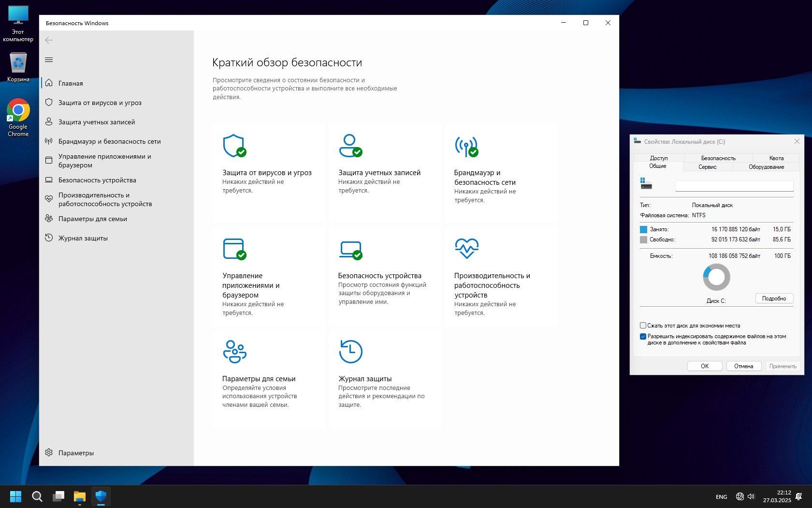Open the app and browser control tile icon
The height and width of the screenshot is (508, 812).
click(234, 249)
